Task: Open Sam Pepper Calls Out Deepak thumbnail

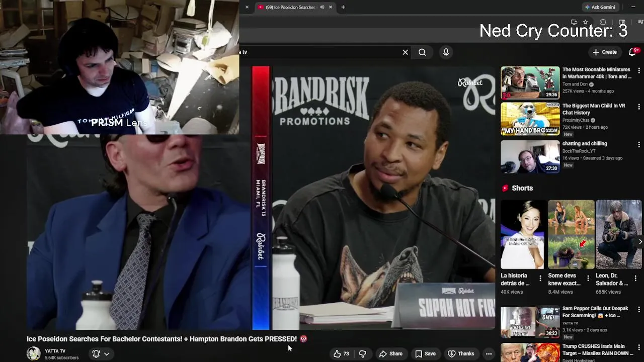Action: point(530,322)
